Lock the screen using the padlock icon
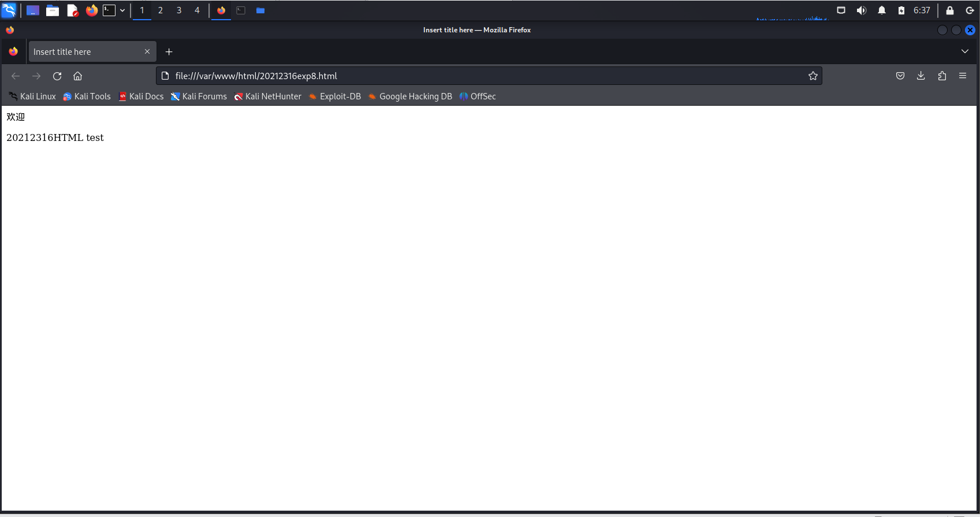The image size is (980, 517). tap(949, 10)
